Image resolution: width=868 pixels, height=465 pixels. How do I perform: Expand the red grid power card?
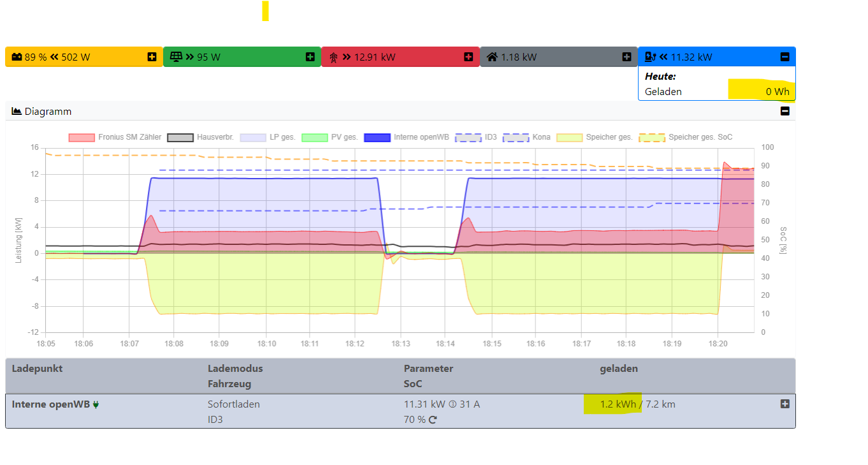coord(468,57)
